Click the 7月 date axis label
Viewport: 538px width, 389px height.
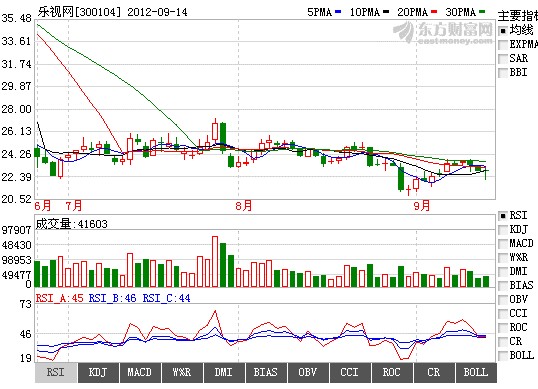click(x=74, y=206)
